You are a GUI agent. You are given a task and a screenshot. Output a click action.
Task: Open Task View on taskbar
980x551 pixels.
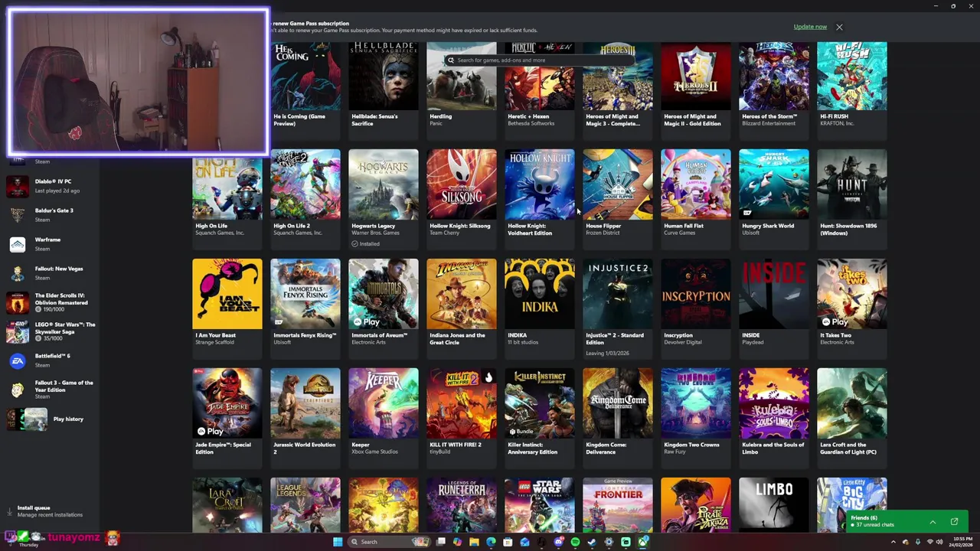click(x=440, y=542)
